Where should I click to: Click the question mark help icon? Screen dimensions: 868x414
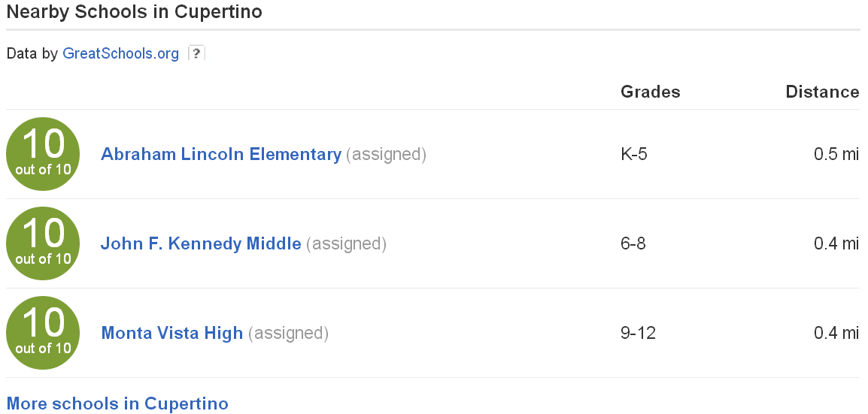pos(196,53)
